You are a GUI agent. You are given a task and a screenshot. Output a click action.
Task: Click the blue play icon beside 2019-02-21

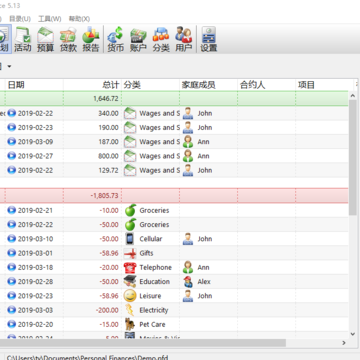[x=12, y=210]
